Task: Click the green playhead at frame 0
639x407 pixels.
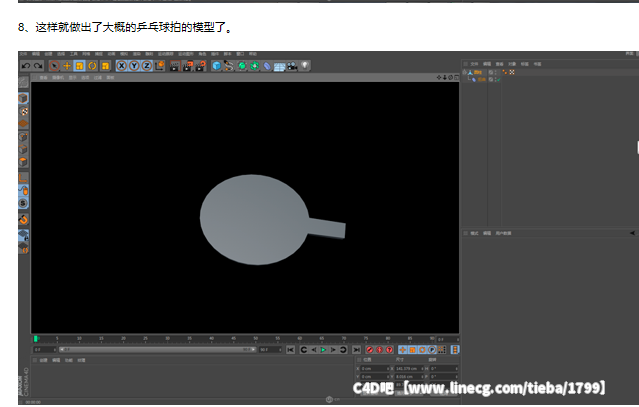Action: click(36, 339)
